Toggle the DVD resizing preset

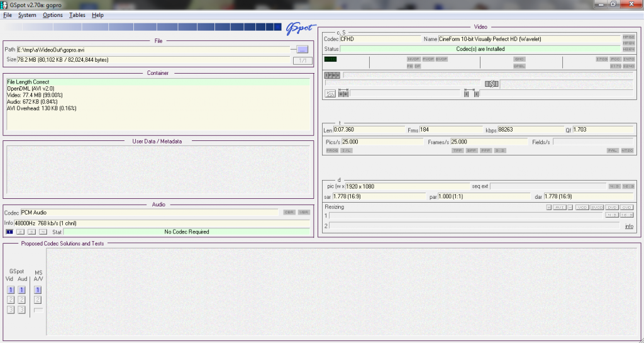tap(613, 207)
